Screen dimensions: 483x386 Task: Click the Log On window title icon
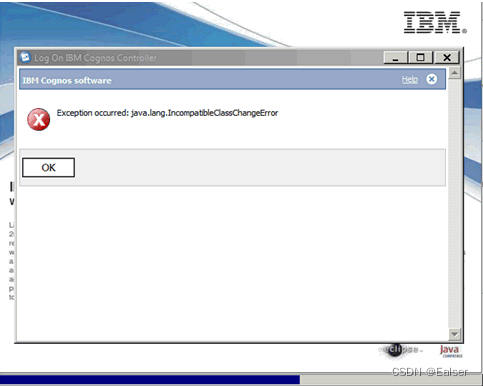(x=25, y=58)
